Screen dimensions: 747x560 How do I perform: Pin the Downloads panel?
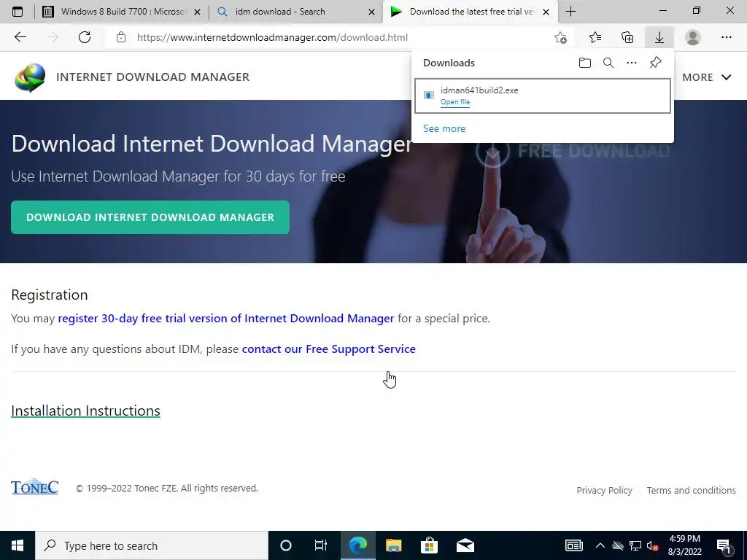tap(656, 63)
